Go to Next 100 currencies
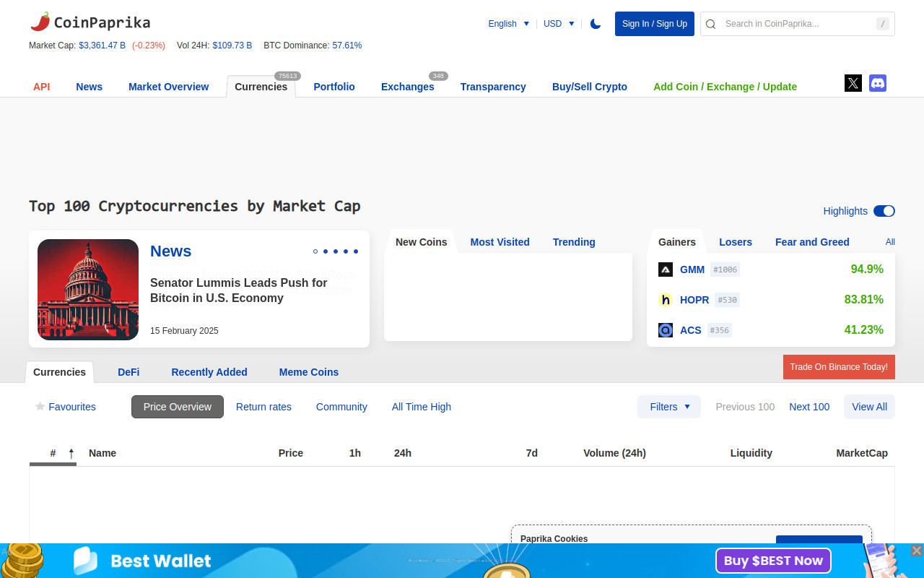The image size is (924, 578). point(809,407)
